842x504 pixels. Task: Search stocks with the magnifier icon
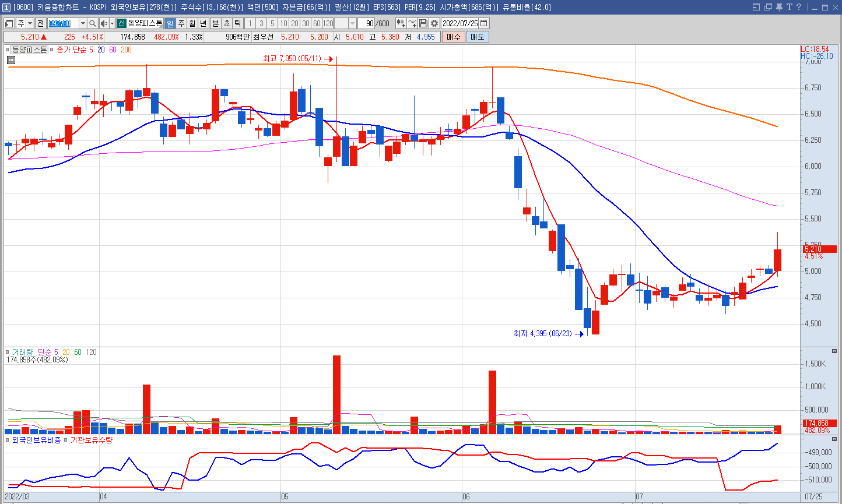point(93,23)
